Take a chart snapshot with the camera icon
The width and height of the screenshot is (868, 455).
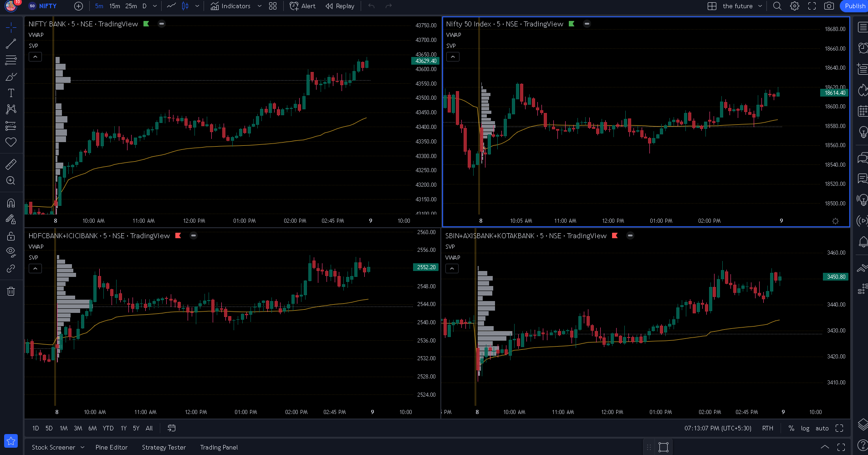tap(829, 6)
